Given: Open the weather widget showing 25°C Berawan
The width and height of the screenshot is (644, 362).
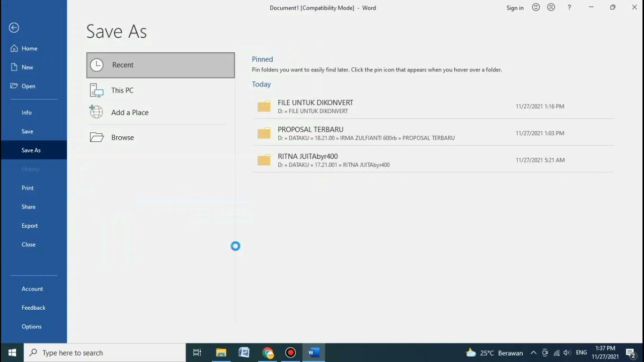Looking at the screenshot, I should (x=494, y=353).
